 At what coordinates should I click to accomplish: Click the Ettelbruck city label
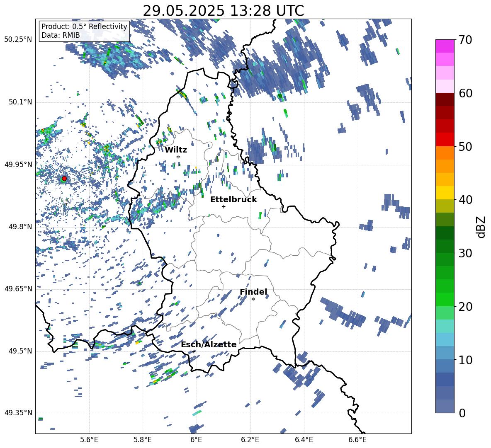point(233,200)
